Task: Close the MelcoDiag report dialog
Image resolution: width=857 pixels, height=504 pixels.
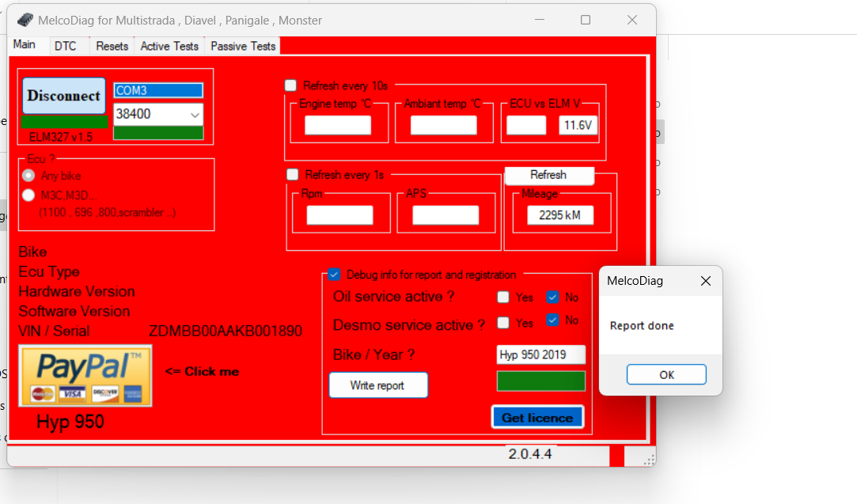Action: coord(706,281)
